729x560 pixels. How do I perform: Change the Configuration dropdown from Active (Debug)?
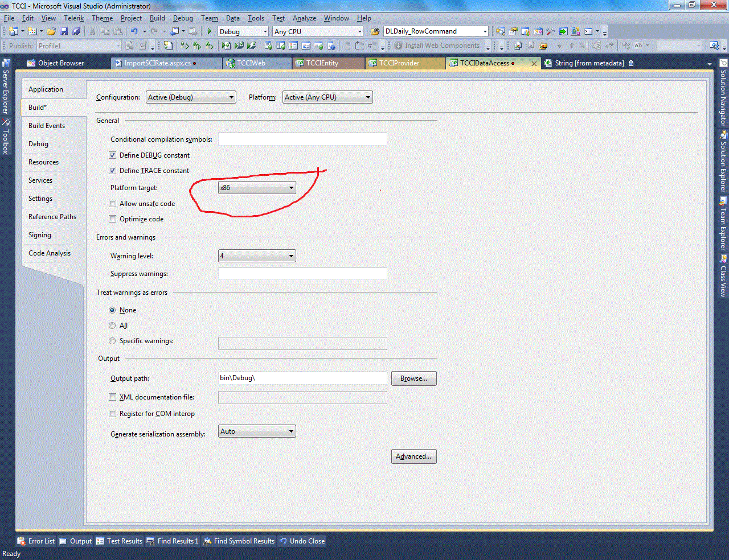tap(191, 97)
